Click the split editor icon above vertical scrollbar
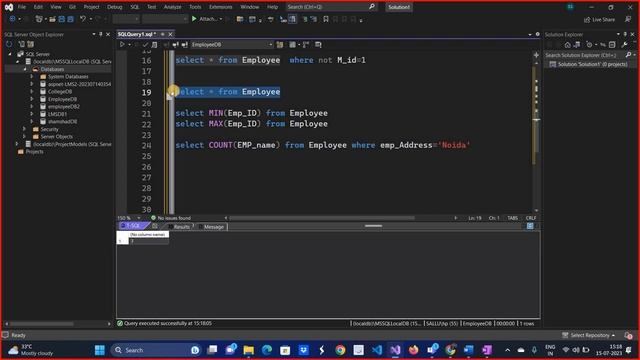Viewport: 640px width, 360px height. pyautogui.click(x=536, y=55)
